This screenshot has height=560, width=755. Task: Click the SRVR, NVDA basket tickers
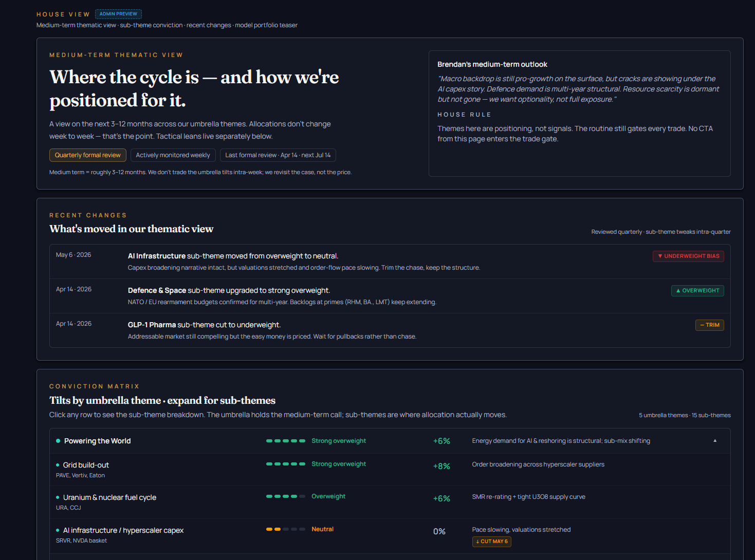(81, 540)
